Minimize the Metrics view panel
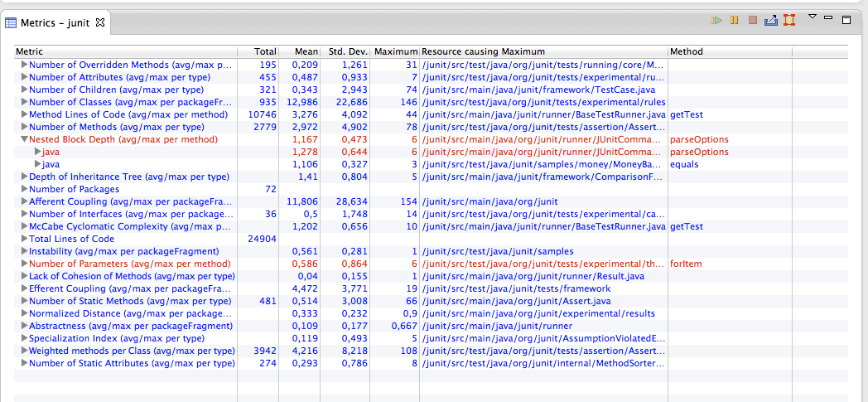868x402 pixels. (829, 19)
